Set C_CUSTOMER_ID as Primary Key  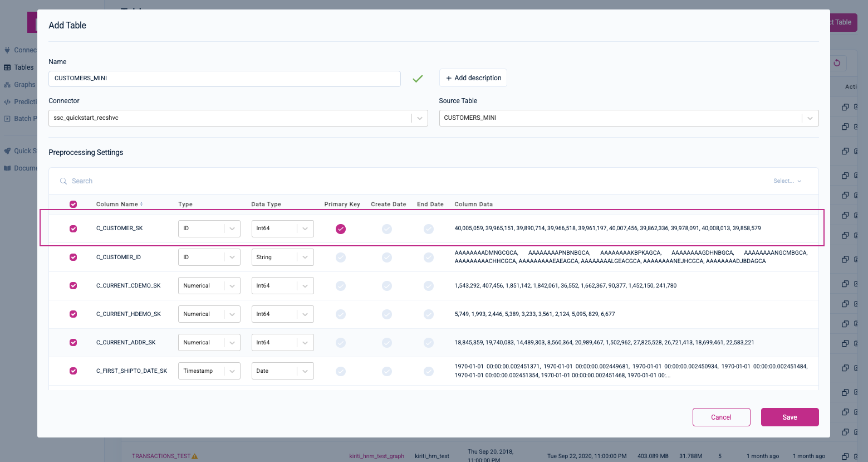pos(341,257)
